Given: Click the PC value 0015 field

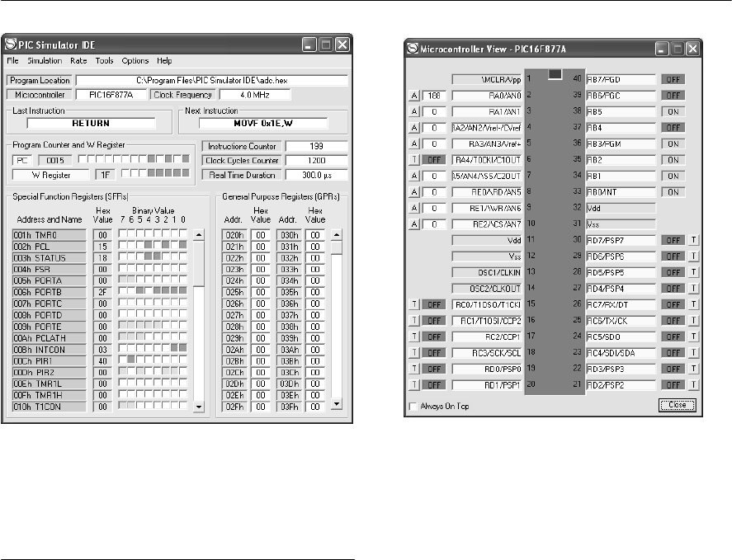Looking at the screenshot, I should click(55, 161).
